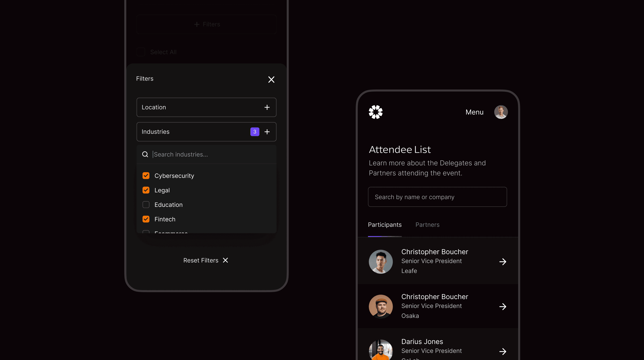Screen dimensions: 644x360
Task: Expand the Location filter plus icon
Action: coord(267,107)
